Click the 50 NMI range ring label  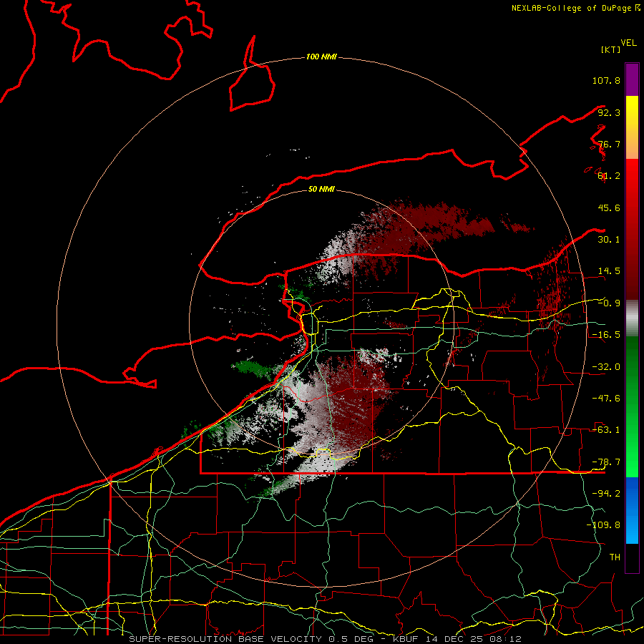click(x=321, y=189)
